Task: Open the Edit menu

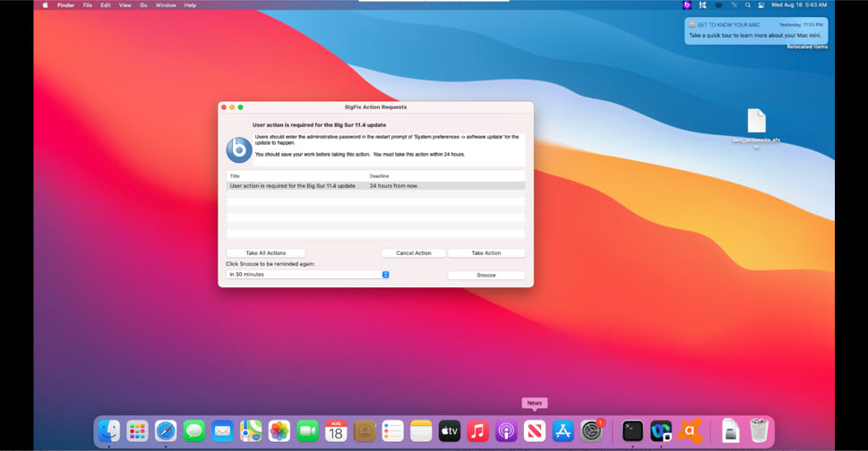Action: pos(106,5)
